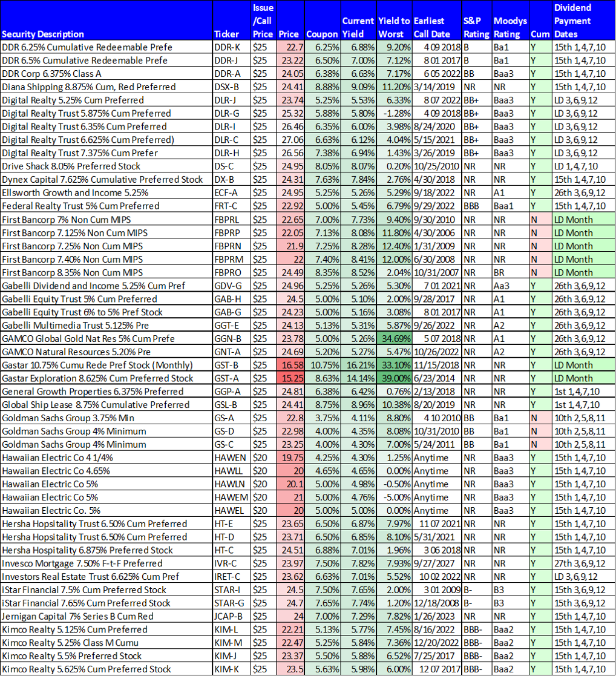Select the KIM-J ticker cell
The width and height of the screenshot is (616, 676).
232,656
